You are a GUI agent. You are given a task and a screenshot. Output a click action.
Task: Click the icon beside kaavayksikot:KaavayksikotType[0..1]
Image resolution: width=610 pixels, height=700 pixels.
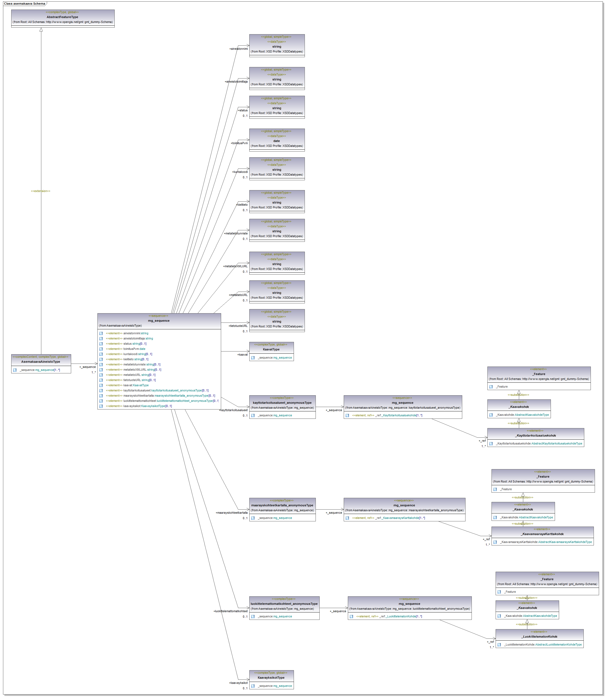coord(101,406)
